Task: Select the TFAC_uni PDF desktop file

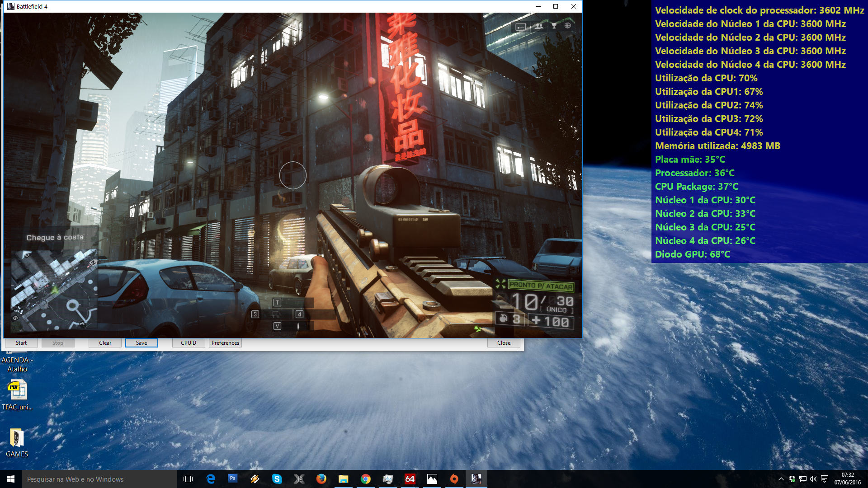Action: click(17, 395)
